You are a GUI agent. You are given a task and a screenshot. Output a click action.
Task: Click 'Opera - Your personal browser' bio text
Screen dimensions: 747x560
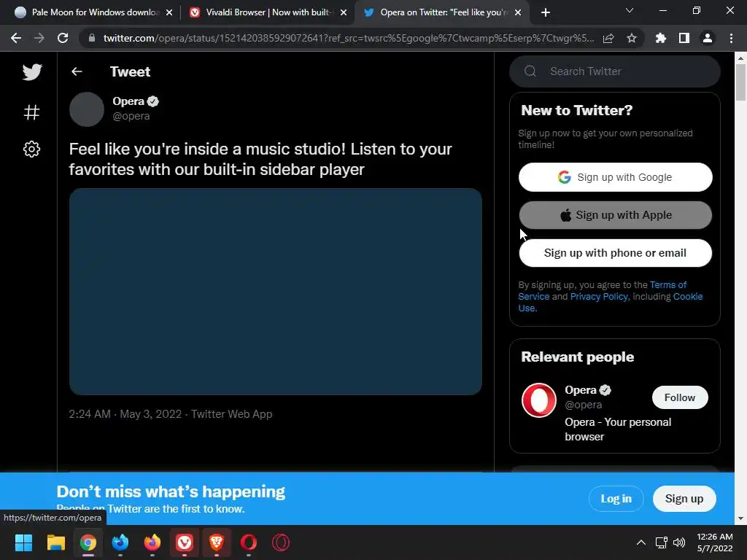[618, 429]
